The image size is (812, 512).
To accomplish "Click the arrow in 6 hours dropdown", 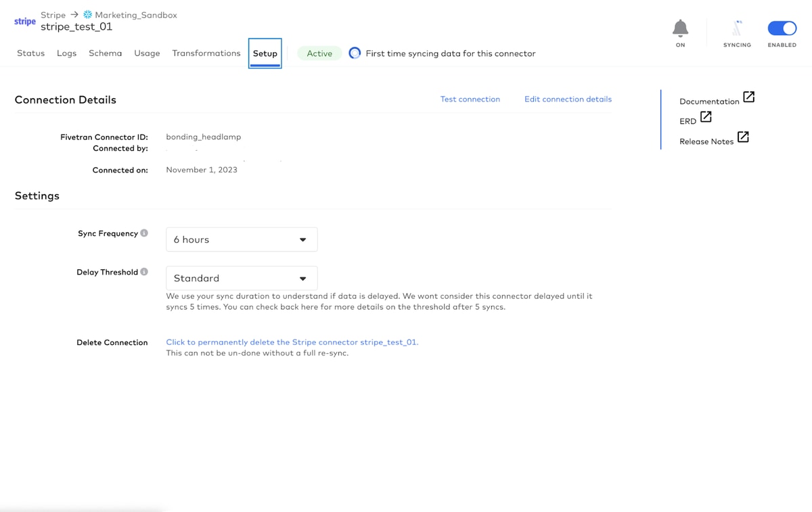I will (x=302, y=239).
